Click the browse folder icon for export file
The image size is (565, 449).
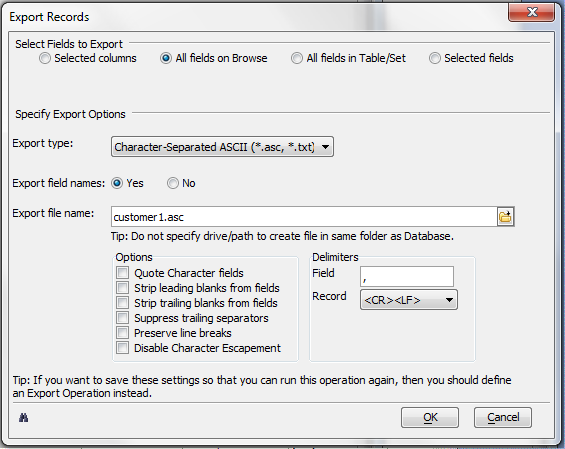pos(505,217)
